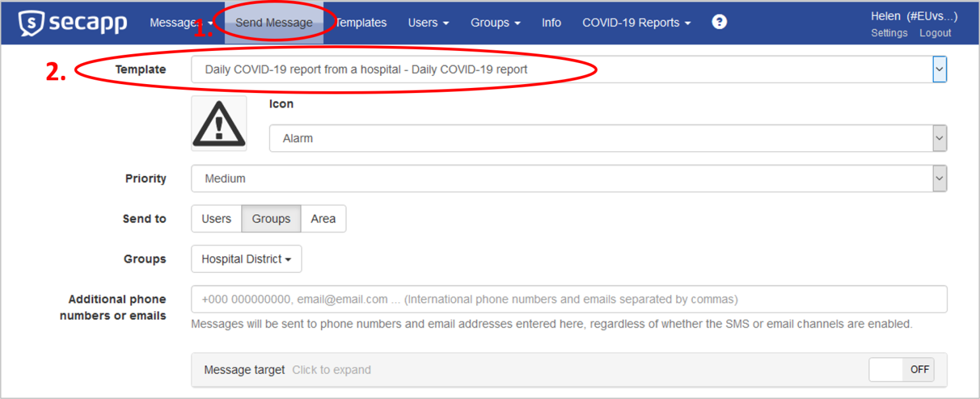The width and height of the screenshot is (980, 399).
Task: Select Users in Send to
Action: tap(216, 219)
